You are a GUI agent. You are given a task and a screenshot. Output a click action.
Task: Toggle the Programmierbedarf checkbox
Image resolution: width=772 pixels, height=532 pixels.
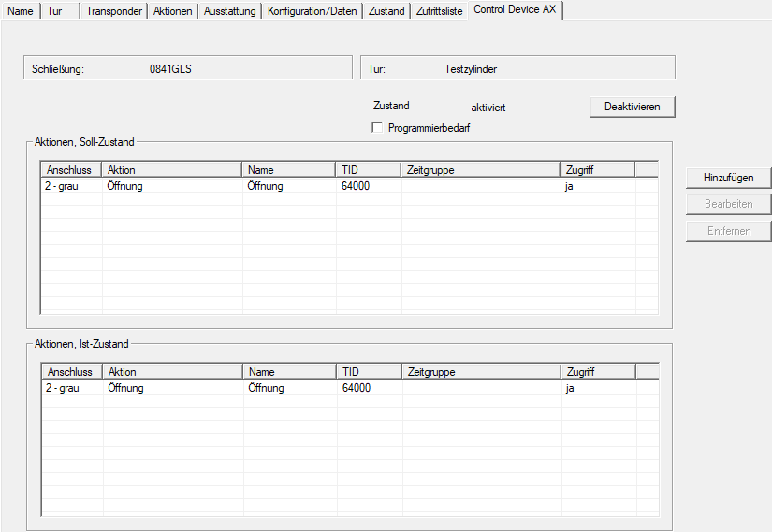pyautogui.click(x=377, y=127)
